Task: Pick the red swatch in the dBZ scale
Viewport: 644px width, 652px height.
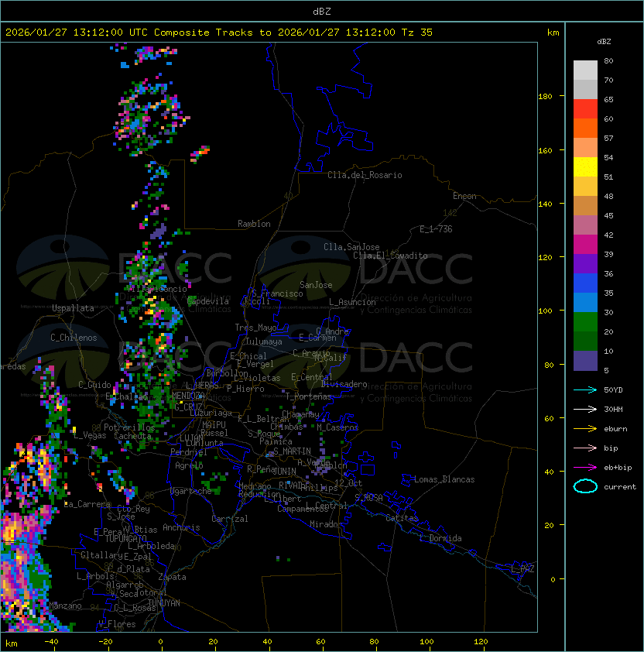Action: 585,109
